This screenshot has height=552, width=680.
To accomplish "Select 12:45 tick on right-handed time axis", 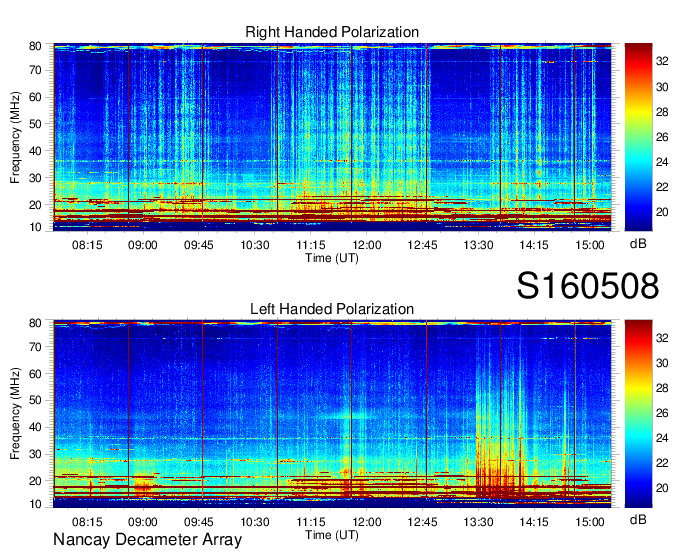I will click(422, 245).
